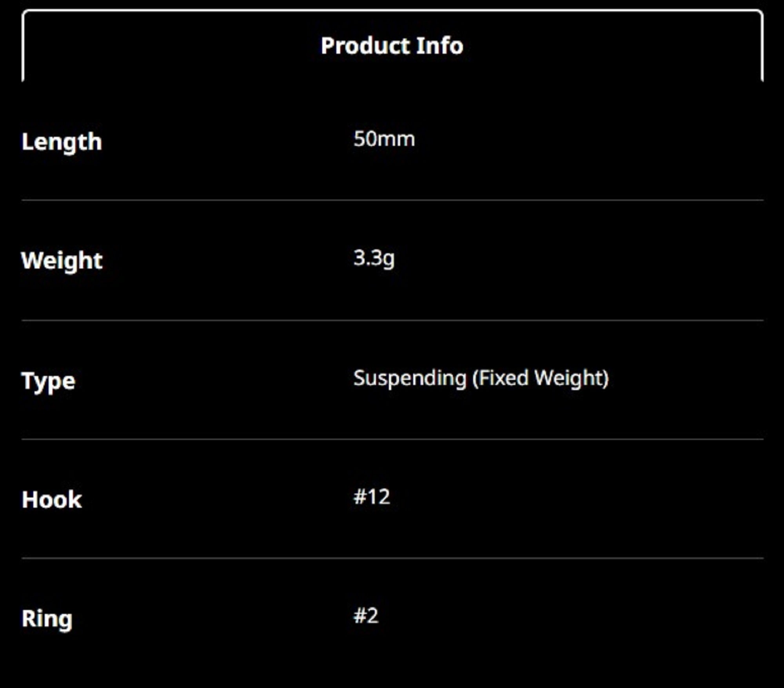
Task: Click the Length label
Action: [x=62, y=142]
